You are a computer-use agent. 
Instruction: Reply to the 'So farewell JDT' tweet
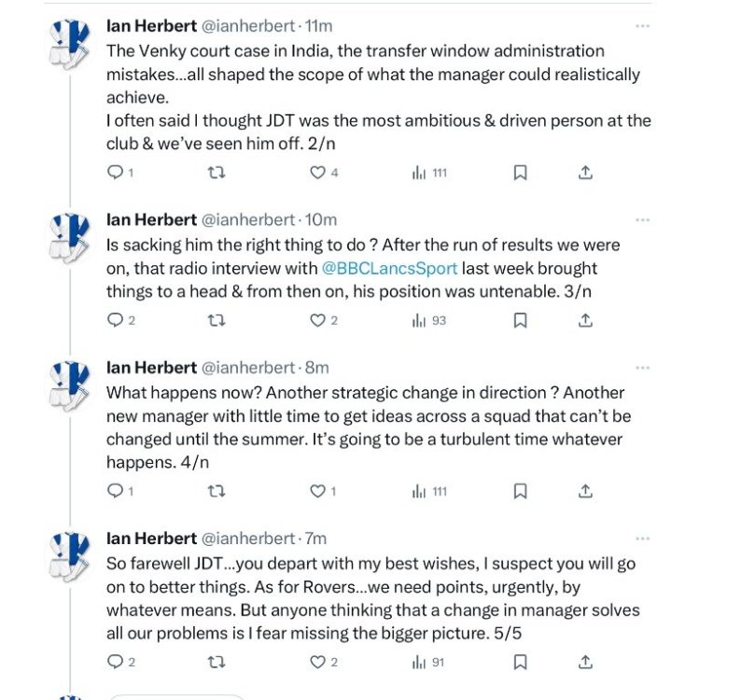(x=116, y=662)
